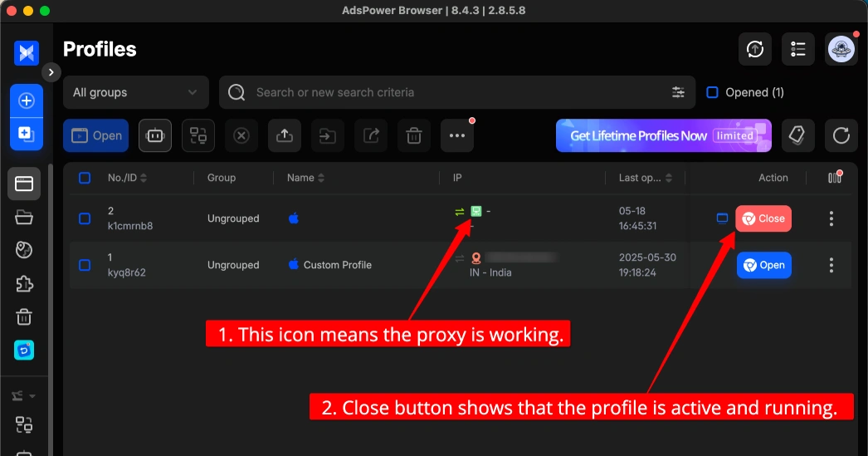
Task: Click the upload export toolbar icon
Action: (x=285, y=135)
